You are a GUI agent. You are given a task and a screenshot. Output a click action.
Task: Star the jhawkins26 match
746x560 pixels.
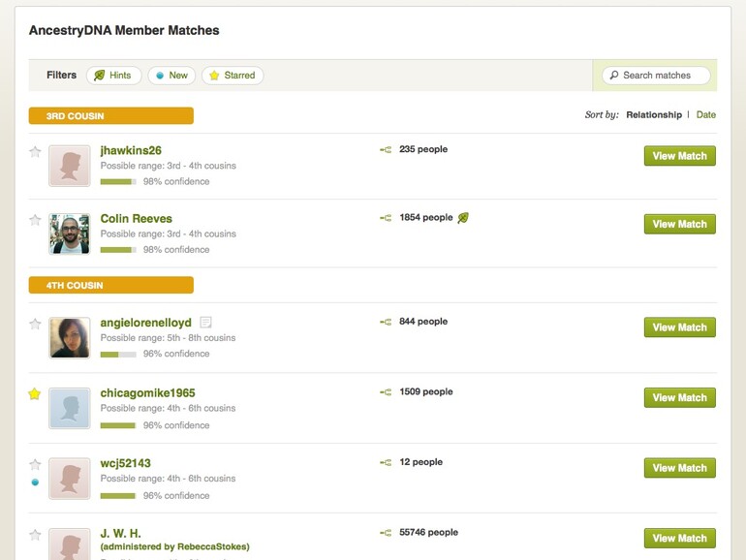(35, 152)
